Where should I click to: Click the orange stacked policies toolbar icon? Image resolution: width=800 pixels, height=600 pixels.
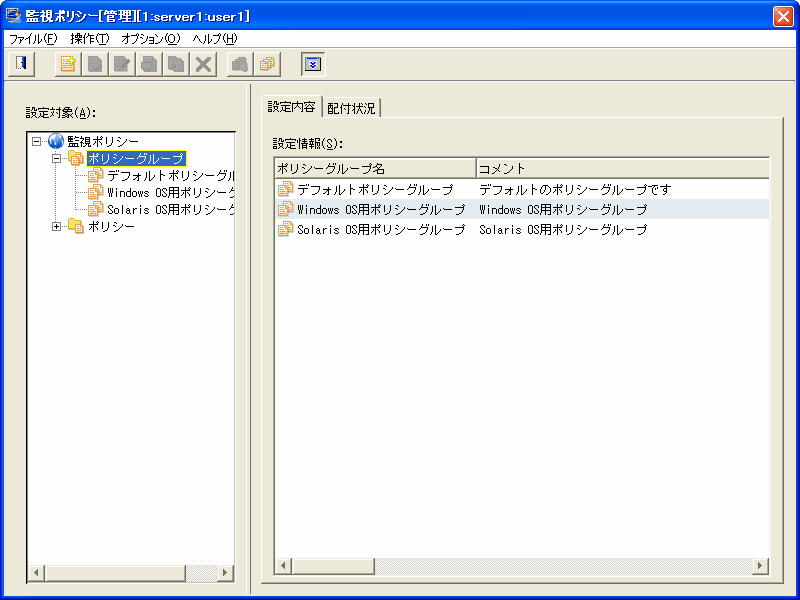point(267,64)
